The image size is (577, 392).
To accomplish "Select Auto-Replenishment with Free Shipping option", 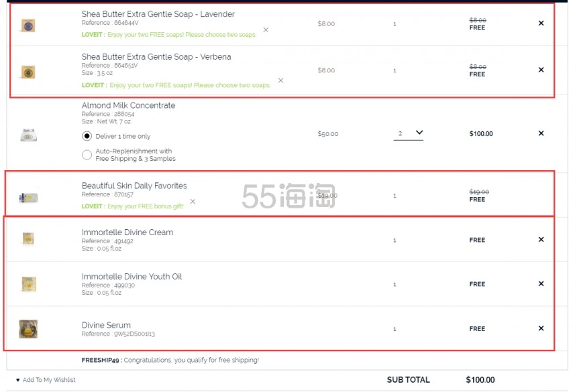I will click(x=87, y=155).
